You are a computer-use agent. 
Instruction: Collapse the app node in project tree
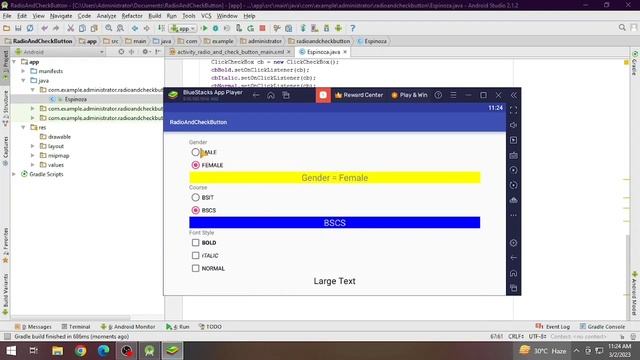tap(14, 62)
